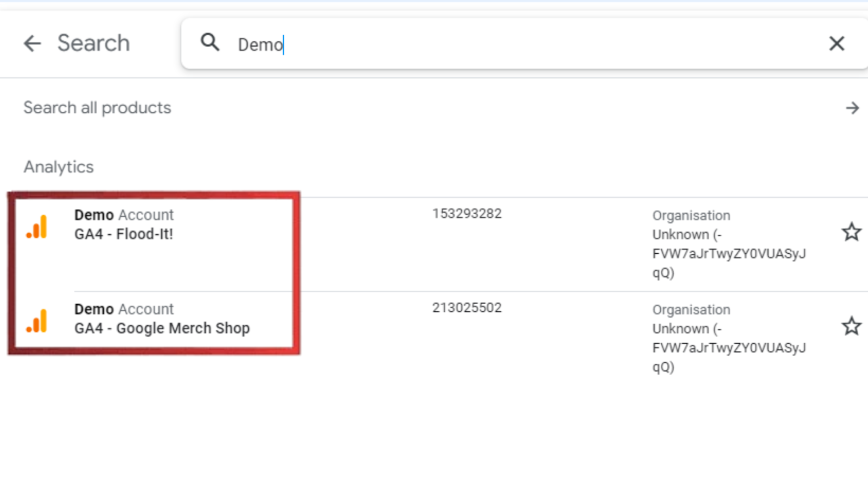868x488 pixels.
Task: Clear the search with the X button
Action: point(837,43)
